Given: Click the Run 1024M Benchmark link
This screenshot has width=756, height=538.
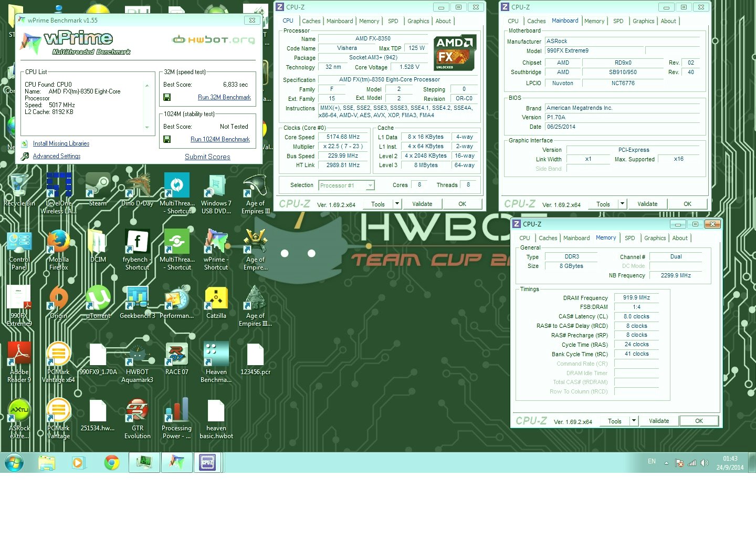Looking at the screenshot, I should [x=220, y=139].
